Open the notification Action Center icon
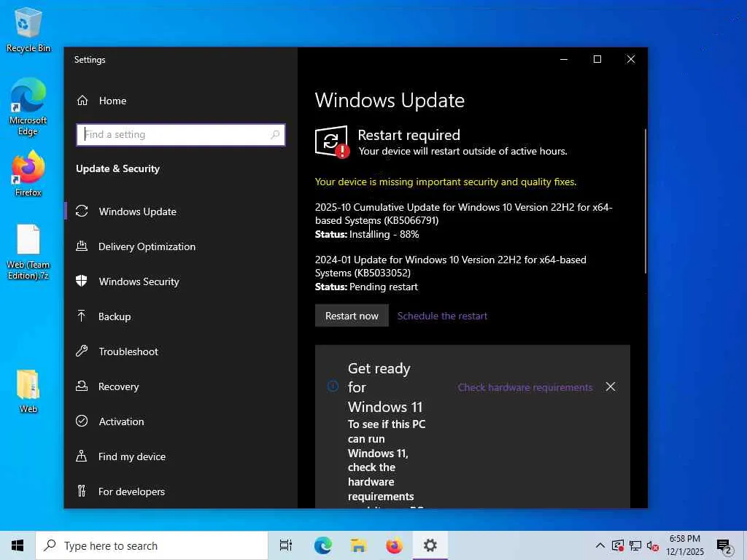 tap(724, 546)
